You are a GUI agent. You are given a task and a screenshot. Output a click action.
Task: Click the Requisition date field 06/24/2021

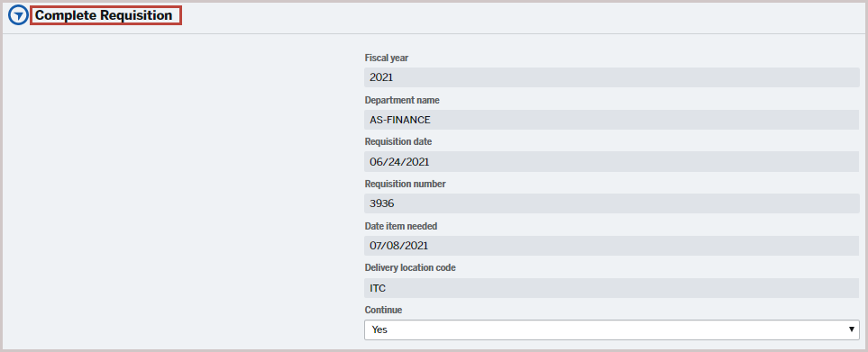pos(612,161)
